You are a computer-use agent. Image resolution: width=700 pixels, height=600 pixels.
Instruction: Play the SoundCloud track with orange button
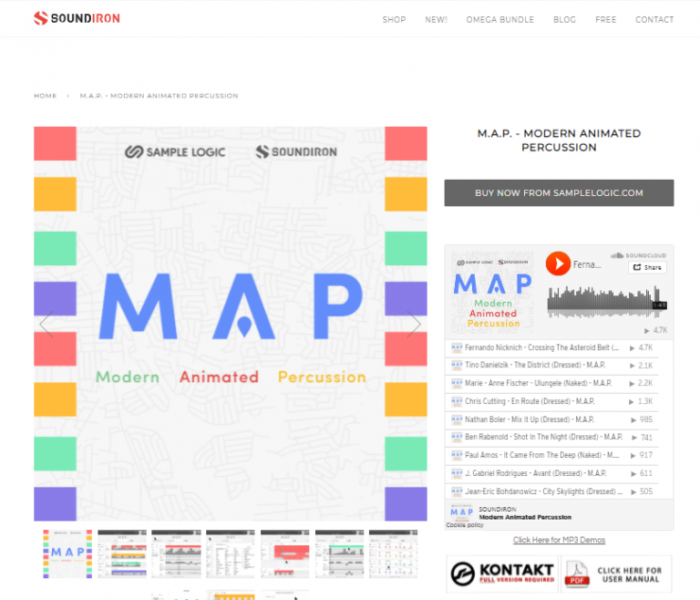pos(558,264)
